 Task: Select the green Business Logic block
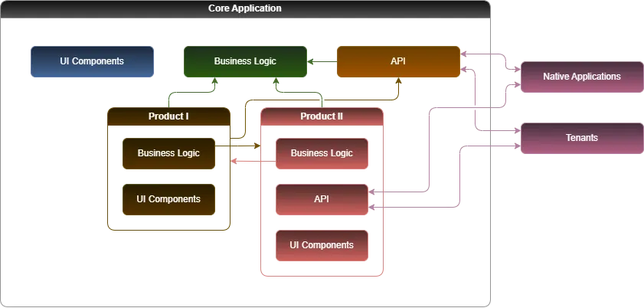pos(245,61)
